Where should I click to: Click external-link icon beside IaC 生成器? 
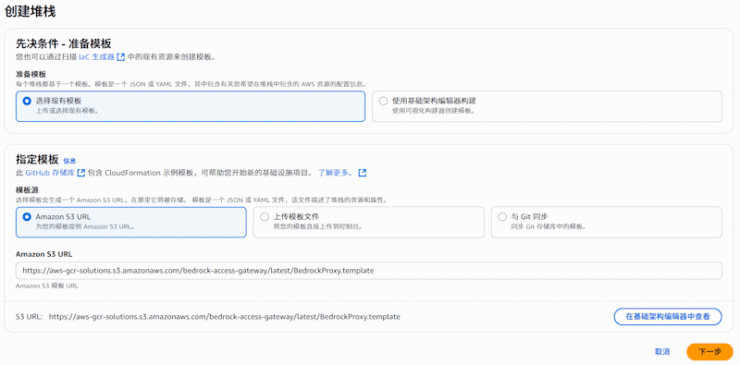pyautogui.click(x=121, y=57)
